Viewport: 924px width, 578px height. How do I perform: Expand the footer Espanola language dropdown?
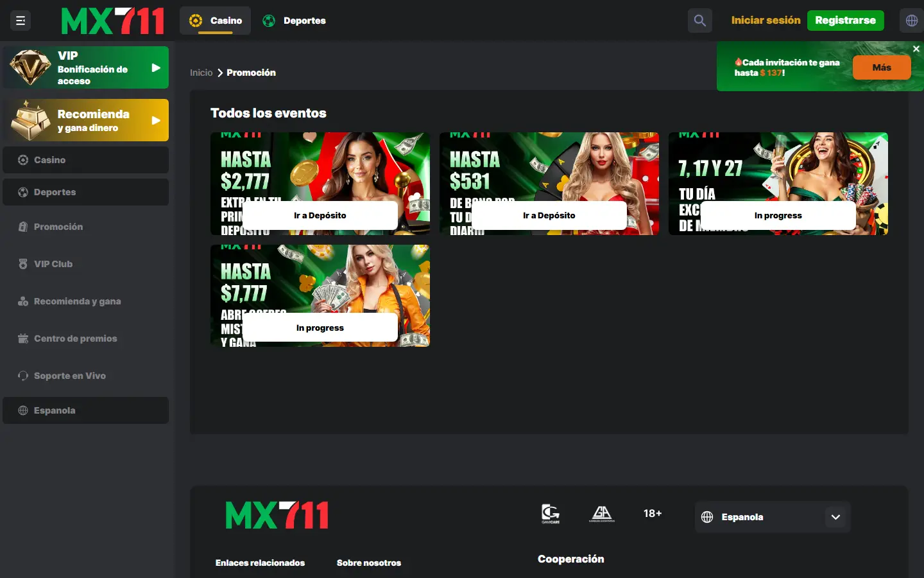[x=773, y=517]
